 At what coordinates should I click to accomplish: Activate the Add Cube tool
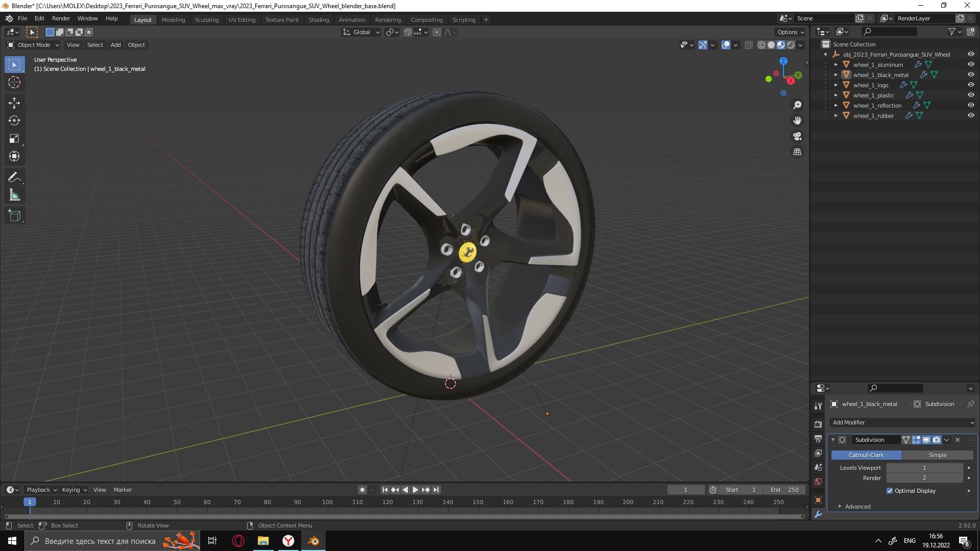14,216
